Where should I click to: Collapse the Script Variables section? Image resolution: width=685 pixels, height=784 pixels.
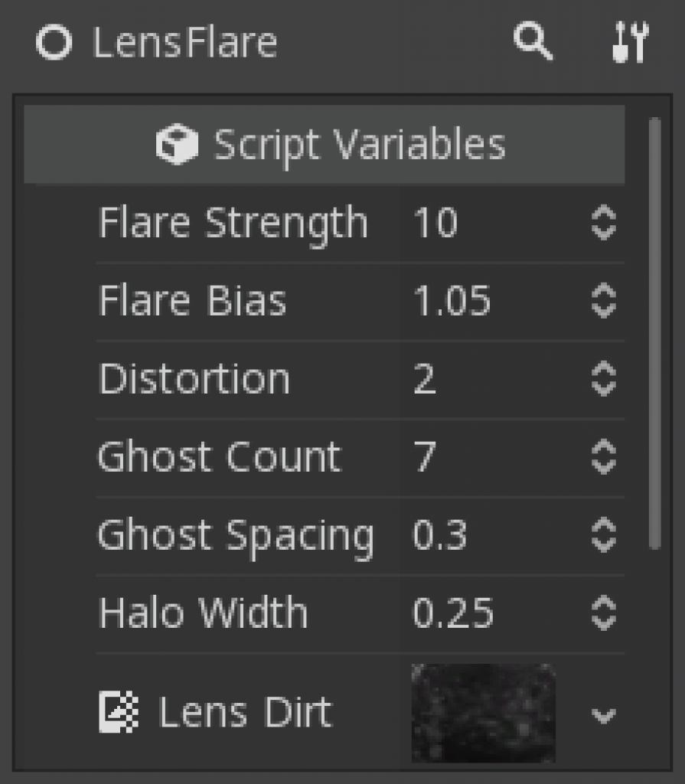pos(360,145)
